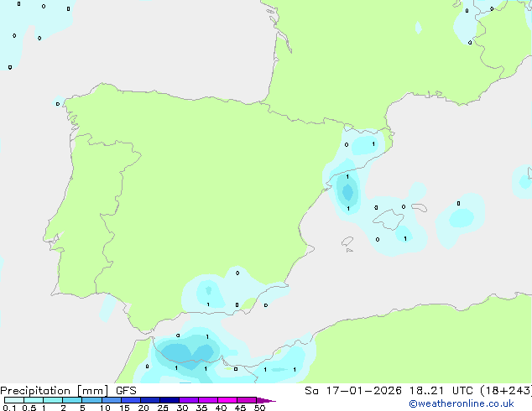Viewport: 532px width, 411px height.
Task: Select the 5–10 mm legend swatch
Action: click(x=91, y=400)
